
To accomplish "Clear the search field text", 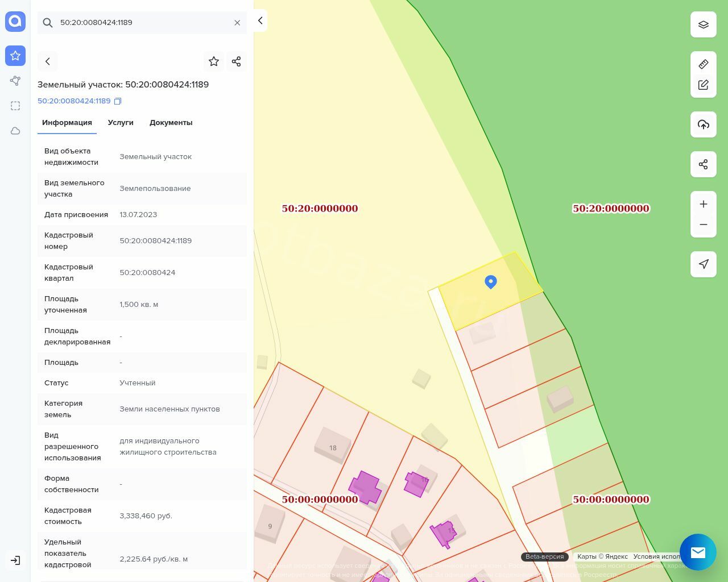I will pyautogui.click(x=237, y=23).
